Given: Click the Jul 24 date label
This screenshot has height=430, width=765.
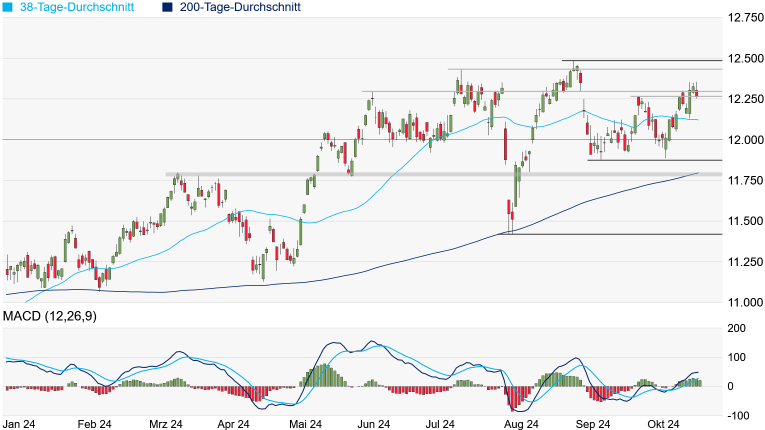Looking at the screenshot, I should coord(450,424).
